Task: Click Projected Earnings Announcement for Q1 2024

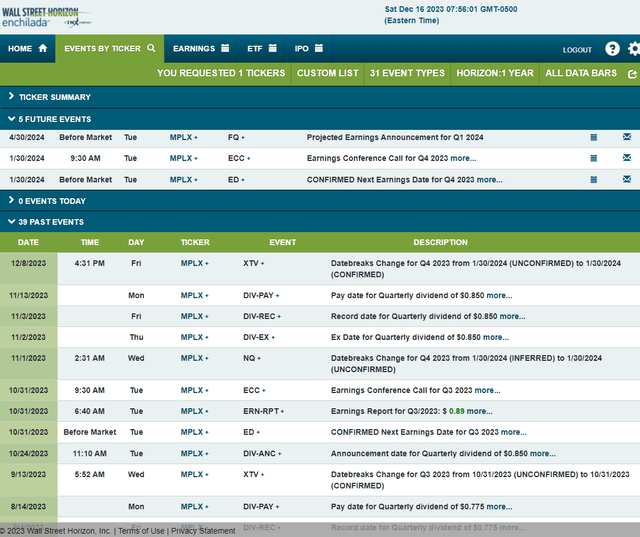Action: pyautogui.click(x=395, y=137)
